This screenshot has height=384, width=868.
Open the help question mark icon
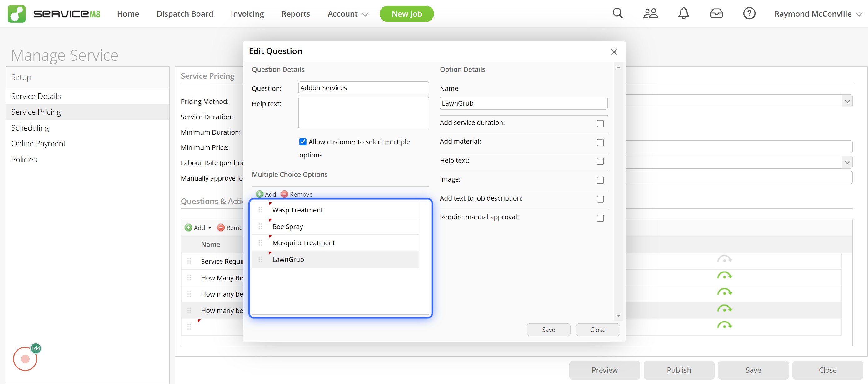tap(749, 13)
